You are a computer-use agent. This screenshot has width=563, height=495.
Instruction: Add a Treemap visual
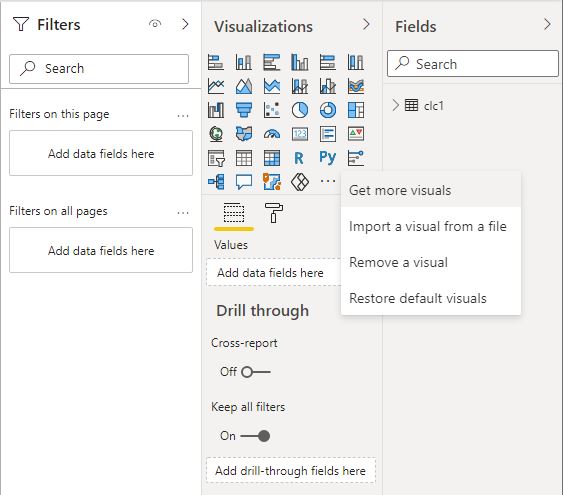coord(356,110)
